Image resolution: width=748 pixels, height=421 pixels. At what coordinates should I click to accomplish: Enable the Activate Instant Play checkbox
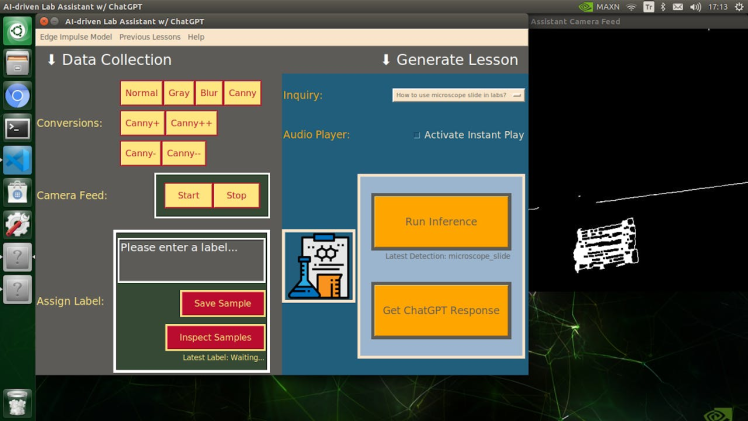417,135
